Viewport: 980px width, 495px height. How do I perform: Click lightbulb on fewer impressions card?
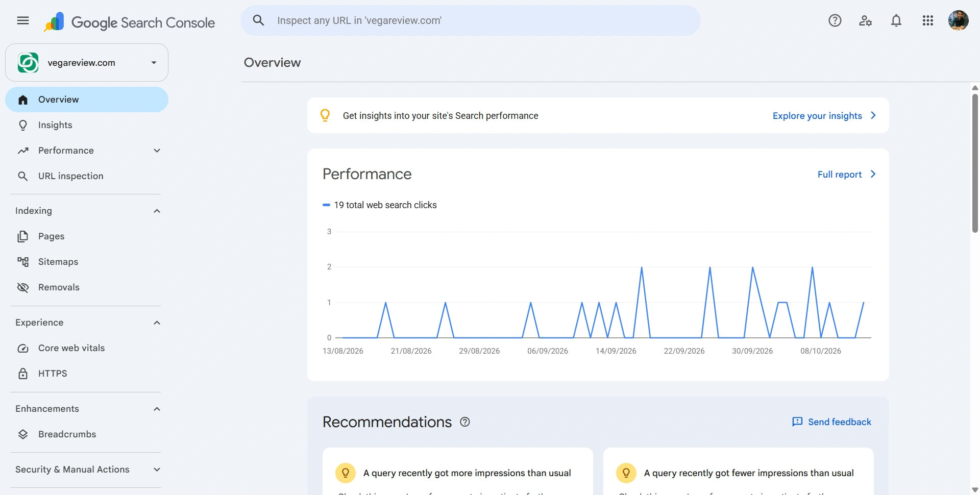point(626,473)
